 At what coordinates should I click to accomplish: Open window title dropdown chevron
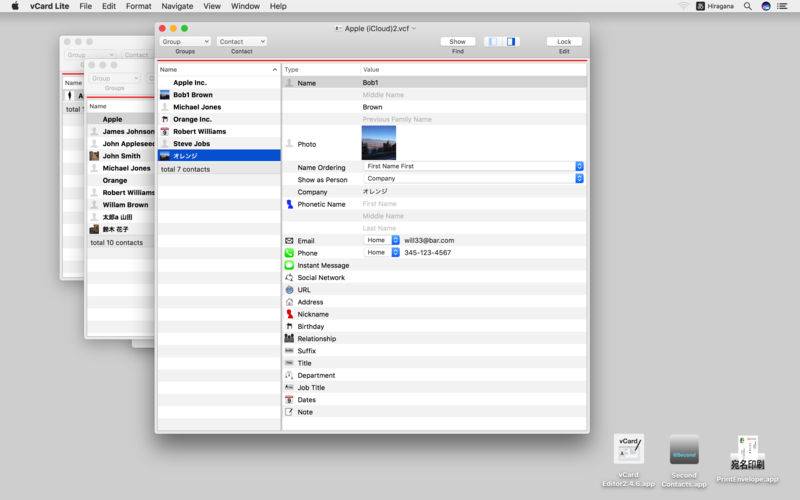[414, 29]
